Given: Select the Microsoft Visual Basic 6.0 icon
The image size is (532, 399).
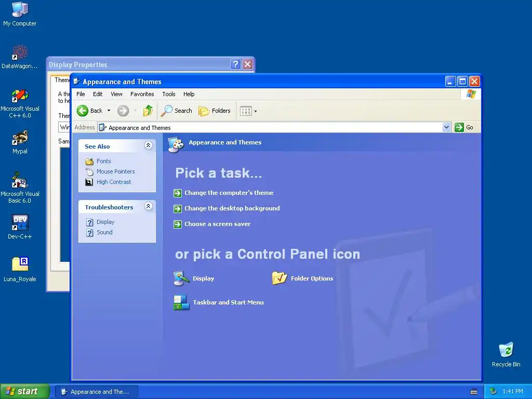Looking at the screenshot, I should 20,188.
